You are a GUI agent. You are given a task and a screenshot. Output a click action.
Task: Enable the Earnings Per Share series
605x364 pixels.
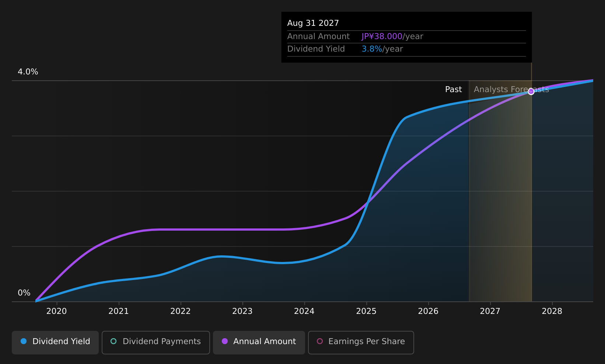(361, 342)
